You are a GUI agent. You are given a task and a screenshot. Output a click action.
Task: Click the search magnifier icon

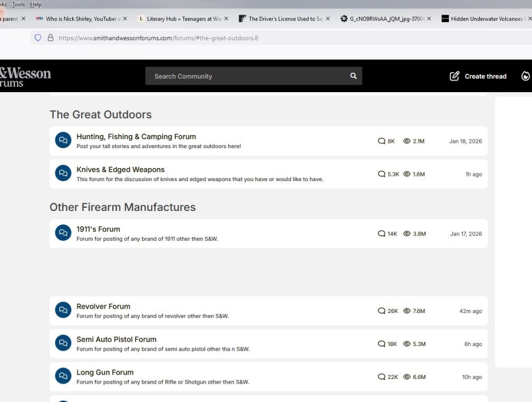354,76
